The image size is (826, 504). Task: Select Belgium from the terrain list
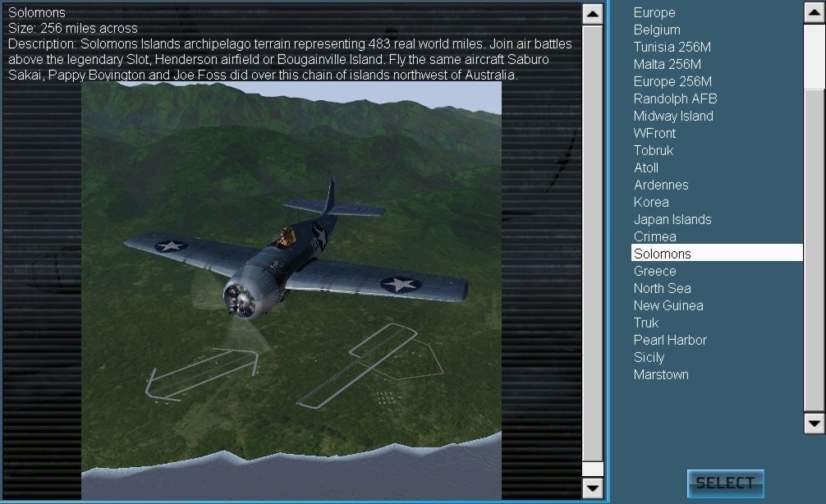click(657, 30)
